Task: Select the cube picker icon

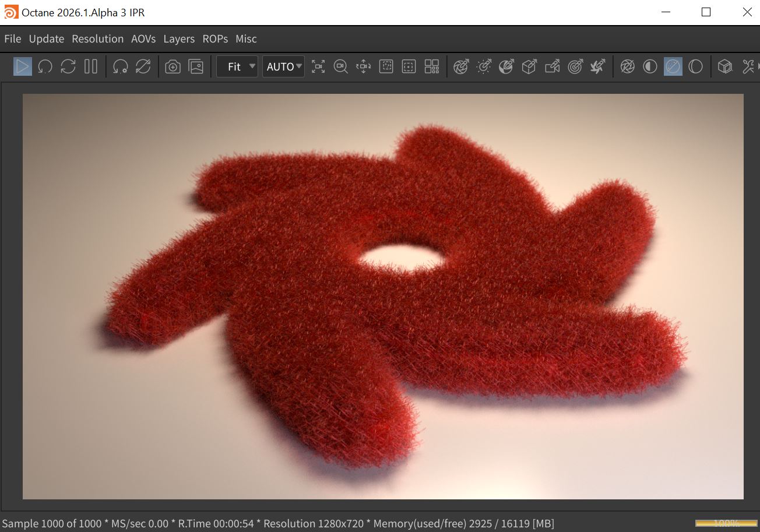Action: [x=529, y=67]
